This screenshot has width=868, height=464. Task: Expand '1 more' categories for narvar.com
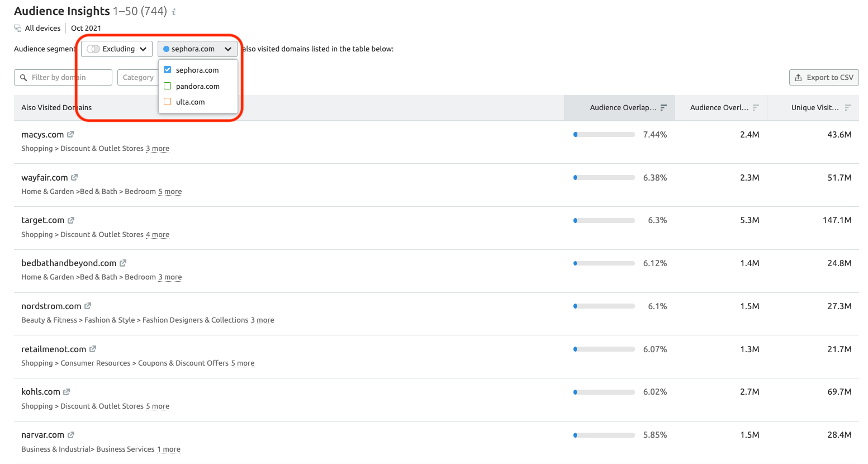(169, 449)
